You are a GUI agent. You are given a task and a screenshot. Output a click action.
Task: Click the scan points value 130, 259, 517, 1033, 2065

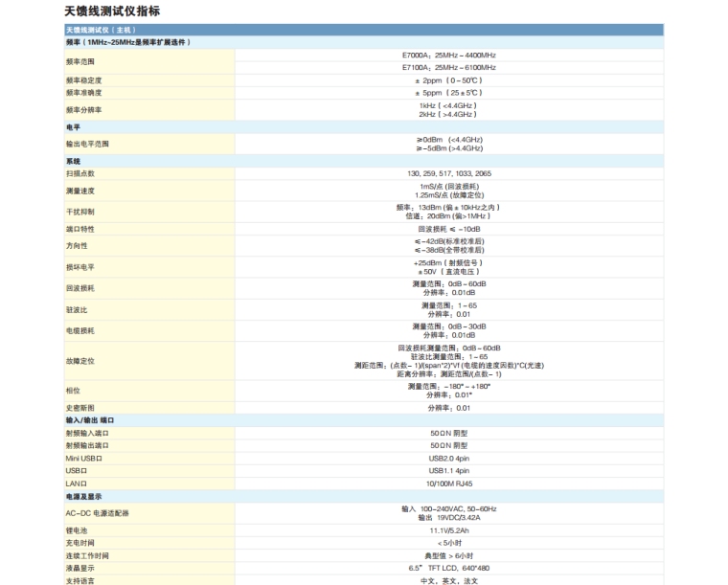click(448, 173)
